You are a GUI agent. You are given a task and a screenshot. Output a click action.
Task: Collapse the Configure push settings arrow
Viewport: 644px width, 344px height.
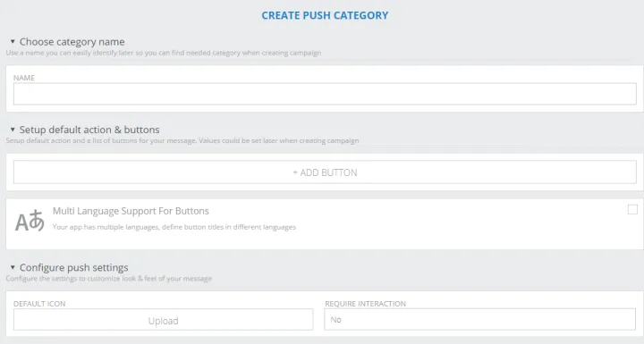coord(13,267)
